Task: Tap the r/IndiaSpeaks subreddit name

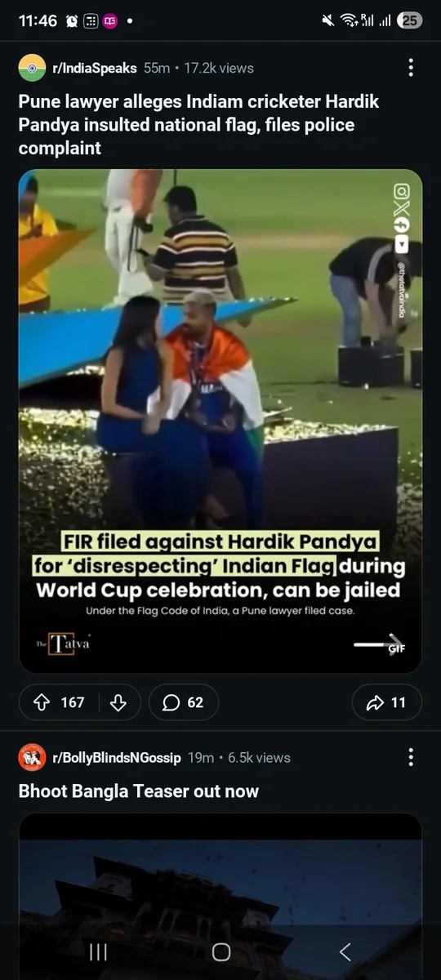Action: point(95,69)
